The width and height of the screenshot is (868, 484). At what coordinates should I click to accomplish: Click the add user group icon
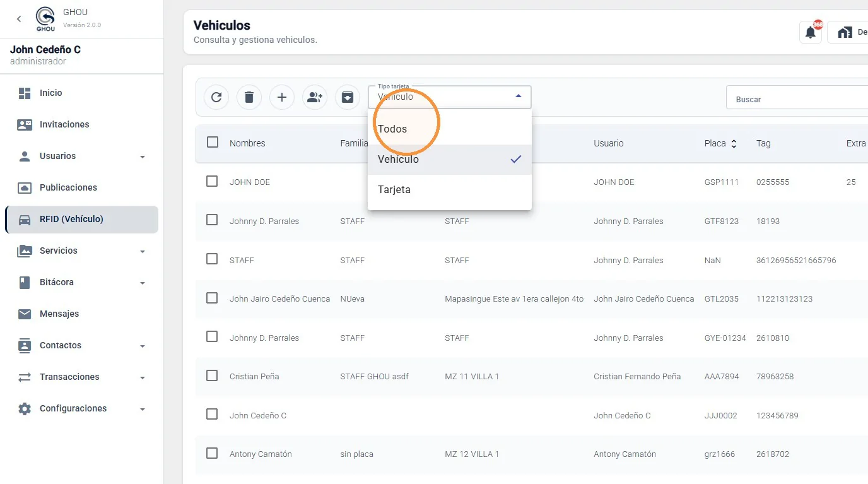315,97
